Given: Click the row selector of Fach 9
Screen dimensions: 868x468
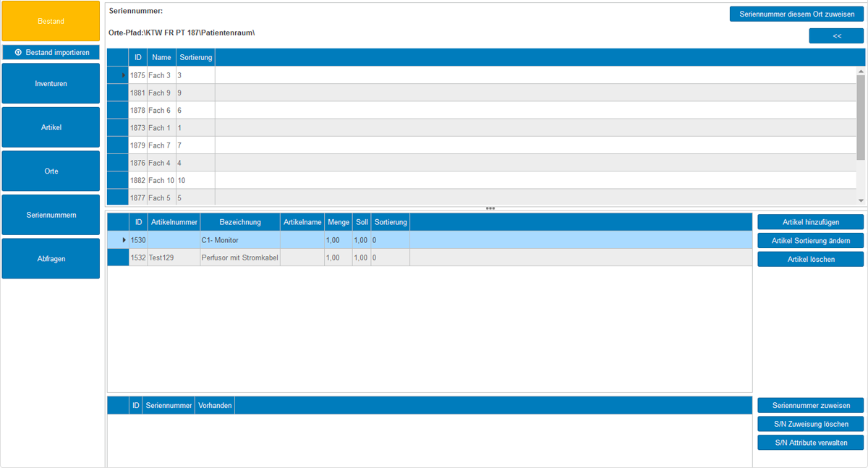Looking at the screenshot, I should click(x=118, y=93).
